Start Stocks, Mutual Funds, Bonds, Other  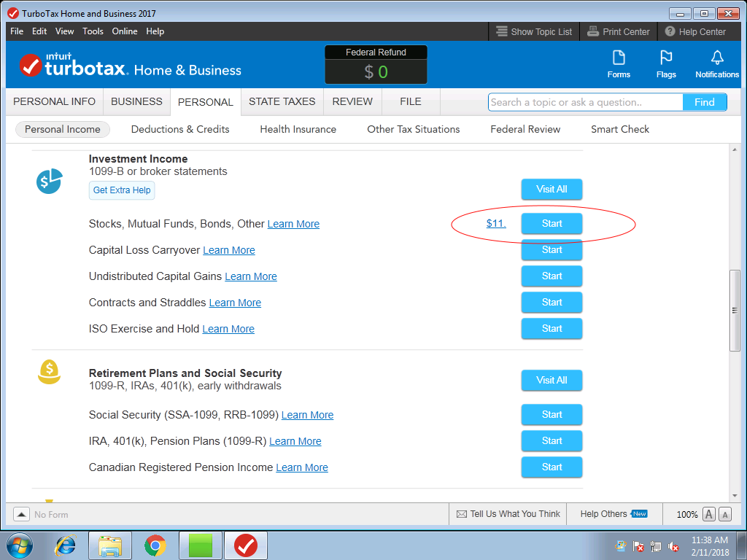tap(551, 224)
